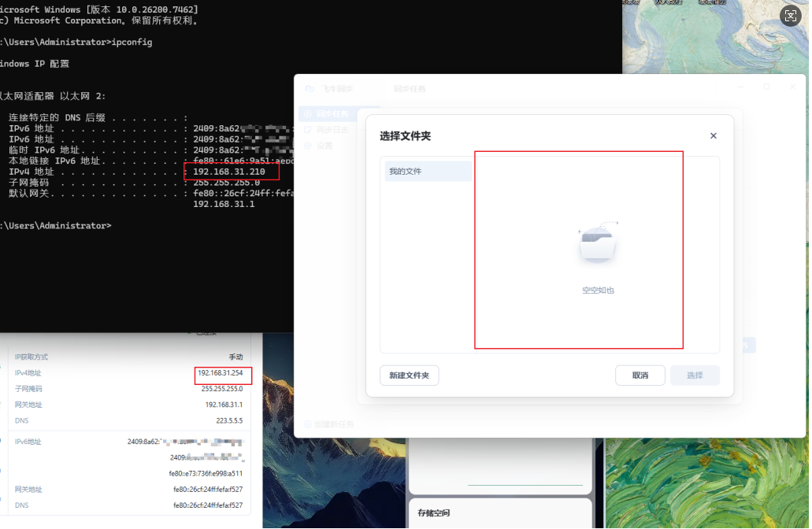
Task: Click fe80::e73:736f:e998:a511 address in the network panel
Action: click(206, 474)
